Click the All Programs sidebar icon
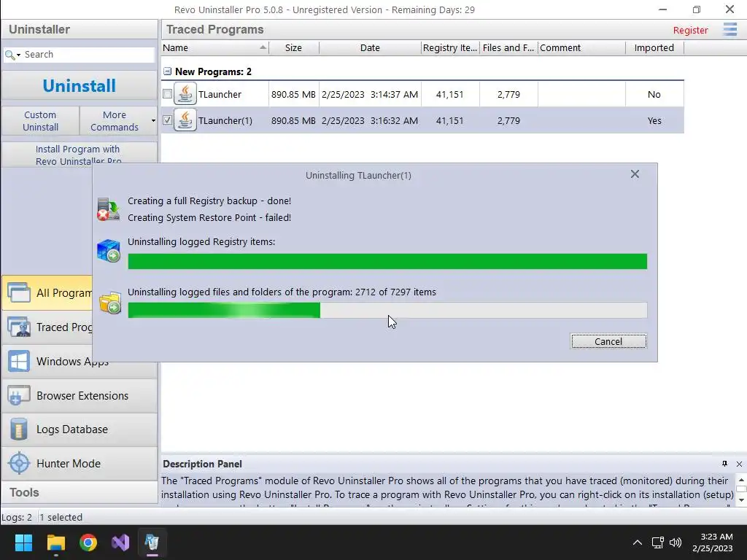 coord(19,292)
